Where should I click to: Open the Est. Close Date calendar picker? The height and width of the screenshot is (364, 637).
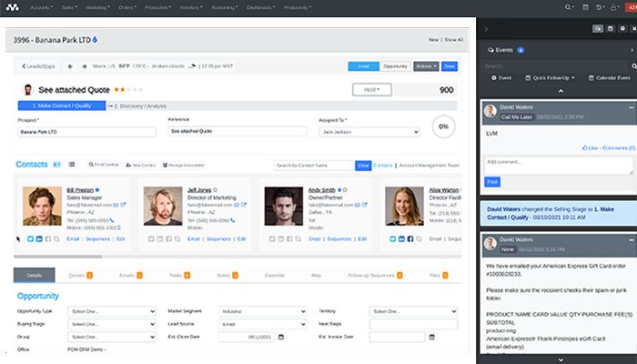pos(281,337)
